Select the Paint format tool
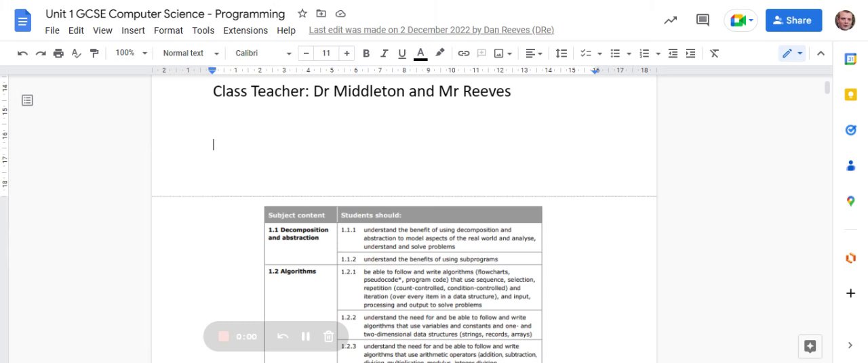This screenshot has height=363, width=868. click(94, 53)
